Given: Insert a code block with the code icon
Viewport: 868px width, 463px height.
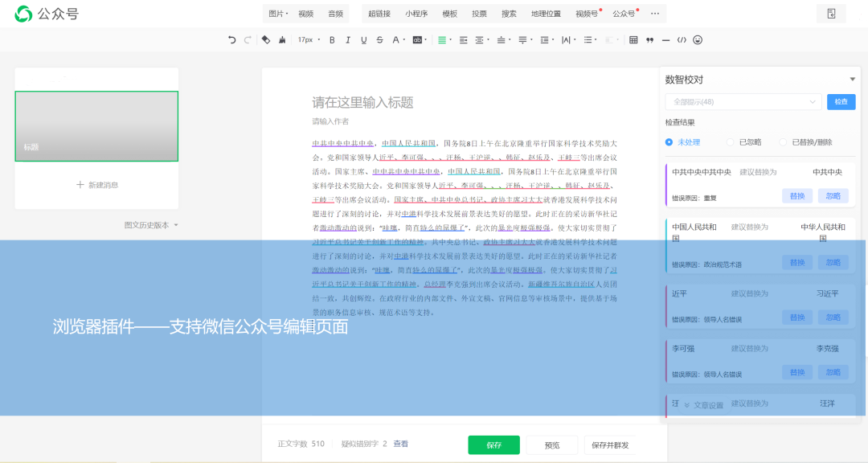Looking at the screenshot, I should [x=682, y=40].
